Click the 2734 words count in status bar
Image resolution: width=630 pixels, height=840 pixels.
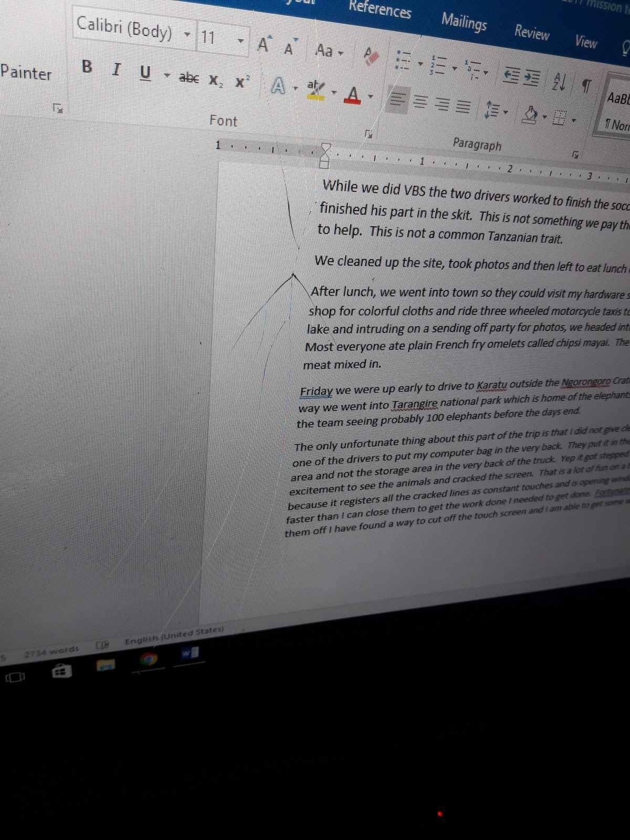coord(51,651)
